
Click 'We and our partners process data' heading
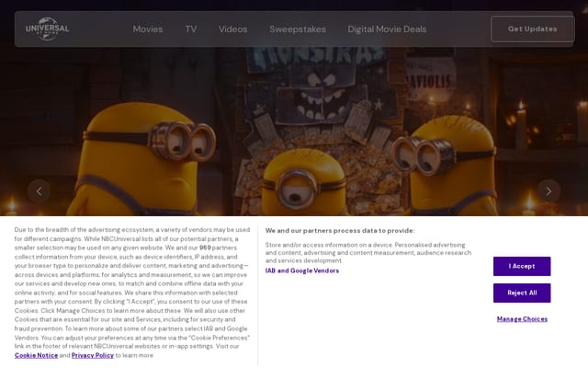[340, 231]
